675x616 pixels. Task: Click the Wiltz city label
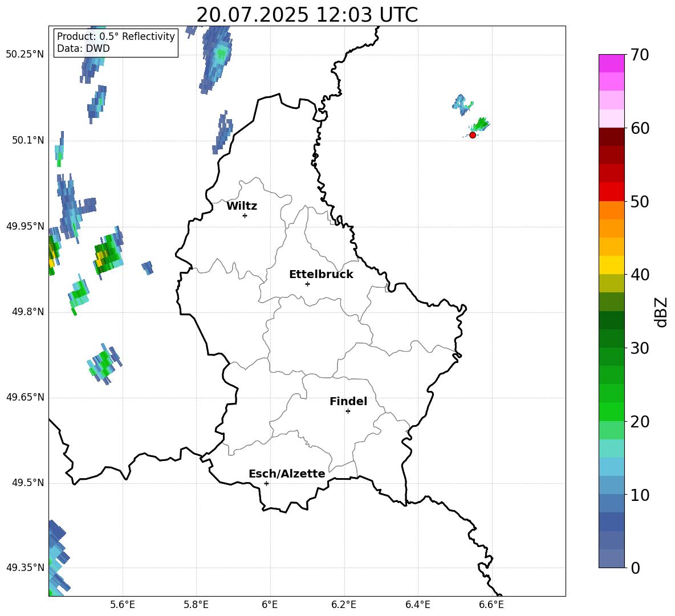tap(242, 206)
